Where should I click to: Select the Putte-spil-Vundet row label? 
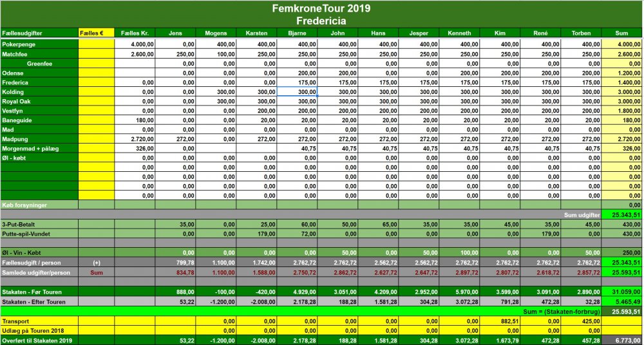click(39, 234)
